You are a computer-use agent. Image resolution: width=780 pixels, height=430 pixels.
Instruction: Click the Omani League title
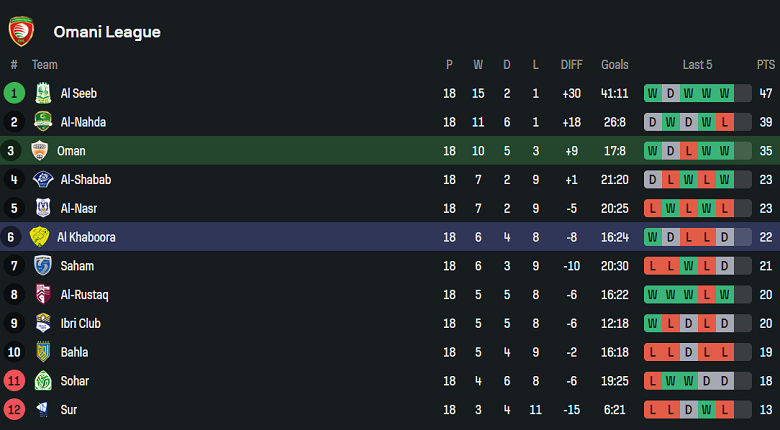tap(107, 32)
